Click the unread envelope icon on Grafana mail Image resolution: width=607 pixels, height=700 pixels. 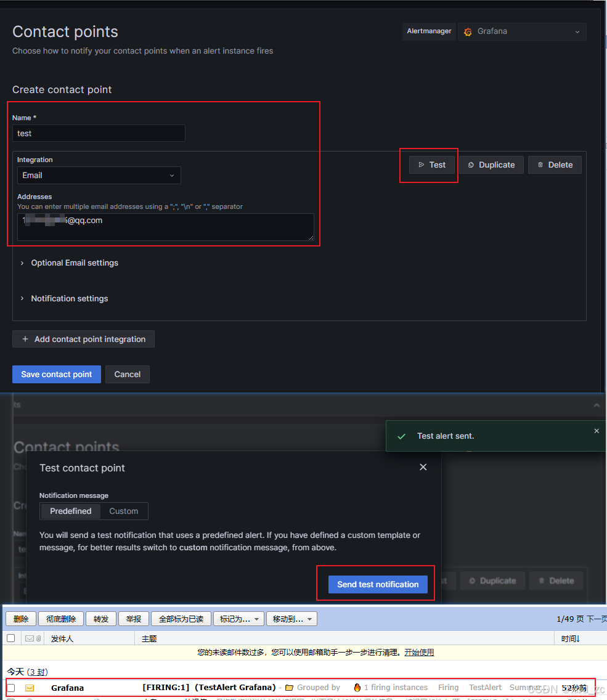(30, 688)
